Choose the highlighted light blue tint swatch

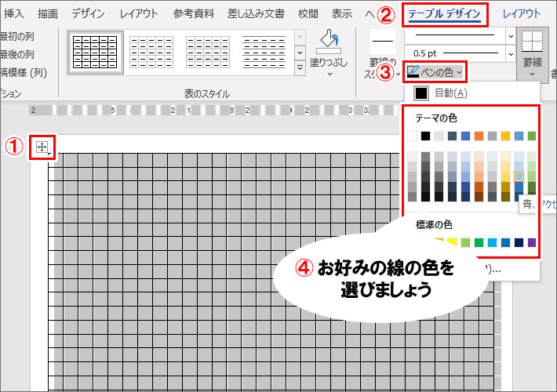(x=519, y=176)
